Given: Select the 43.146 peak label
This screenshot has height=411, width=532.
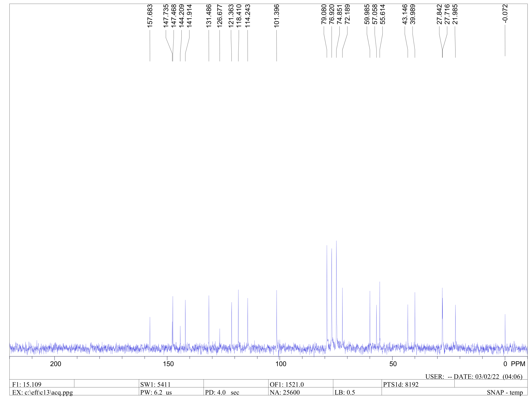Looking at the screenshot, I should (x=405, y=14).
